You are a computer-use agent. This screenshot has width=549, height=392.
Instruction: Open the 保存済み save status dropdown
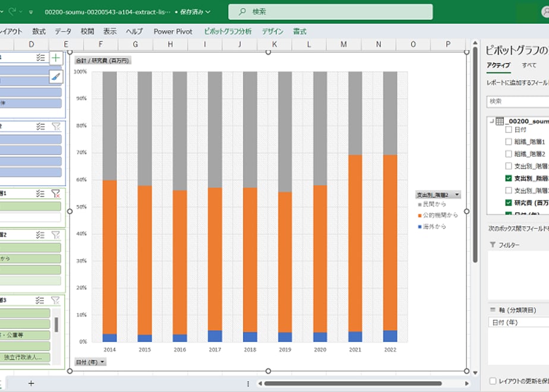click(195, 12)
